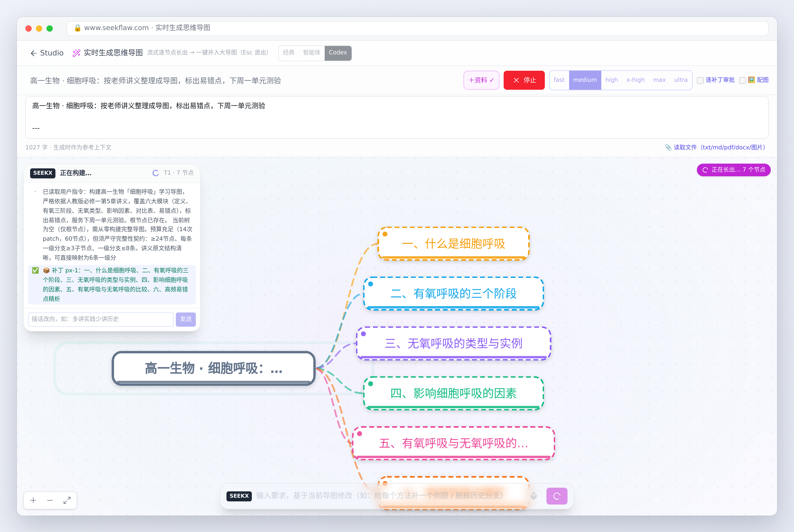This screenshot has width=794, height=532.
Task: Select max effort level
Action: point(659,80)
